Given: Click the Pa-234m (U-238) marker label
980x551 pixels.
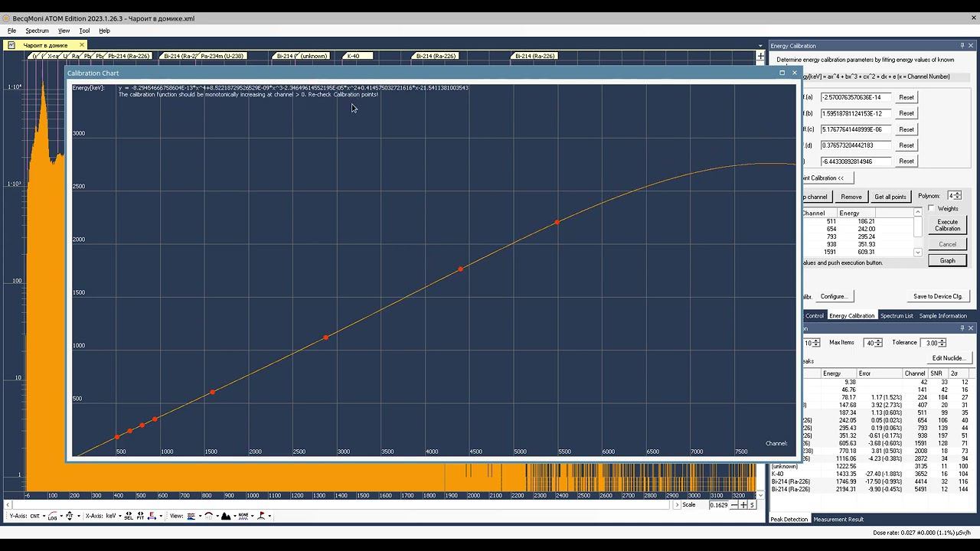Looking at the screenshot, I should pos(222,56).
